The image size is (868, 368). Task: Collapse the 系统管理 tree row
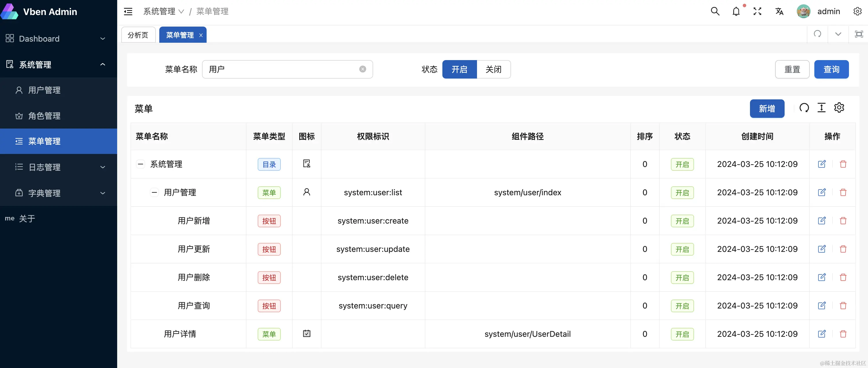(141, 164)
